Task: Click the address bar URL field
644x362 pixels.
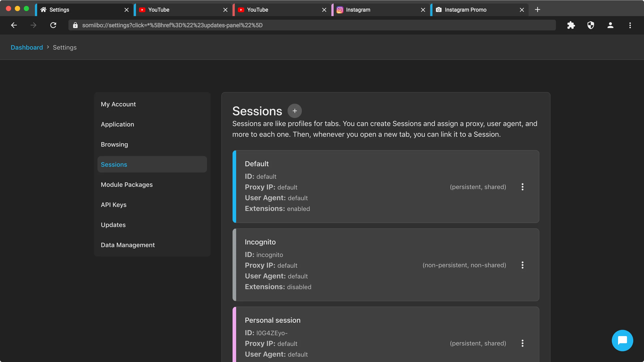Action: 300,25
